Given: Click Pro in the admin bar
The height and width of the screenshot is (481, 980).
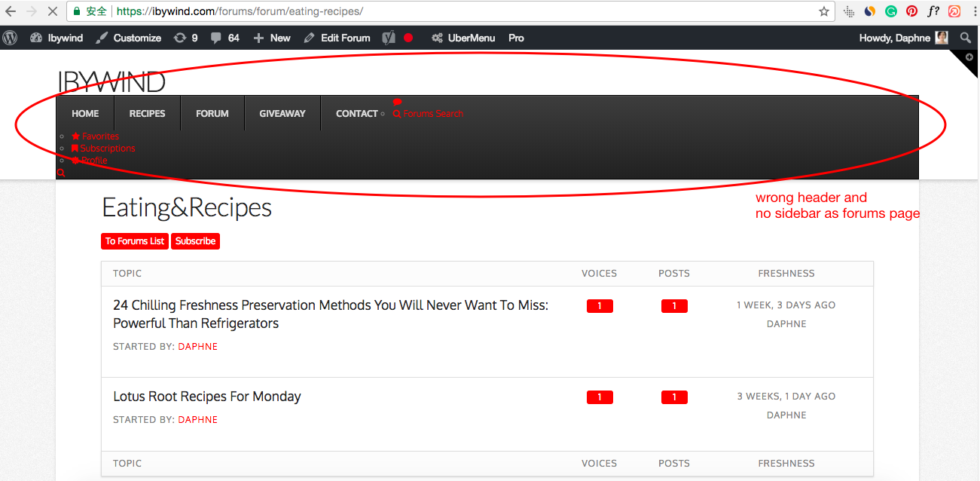Looking at the screenshot, I should [516, 38].
